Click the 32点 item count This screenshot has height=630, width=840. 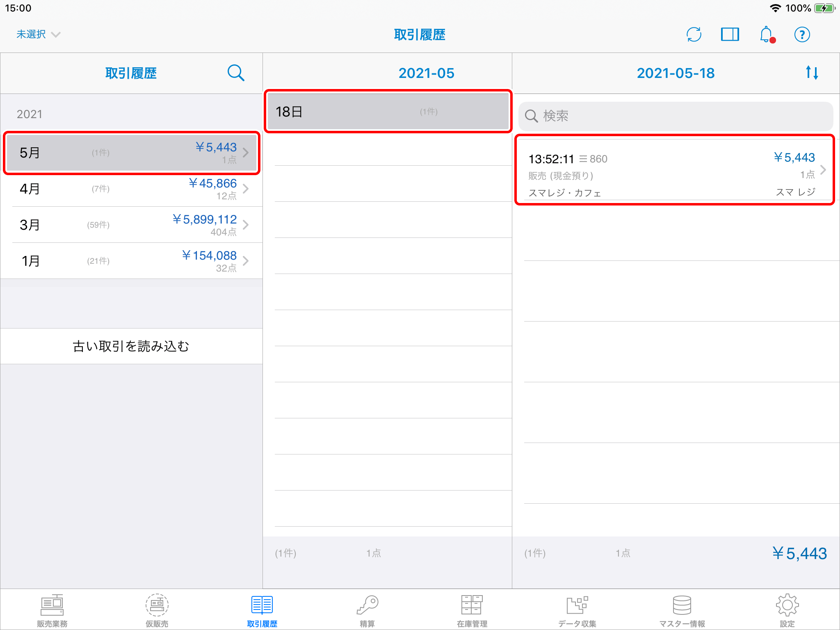click(226, 268)
